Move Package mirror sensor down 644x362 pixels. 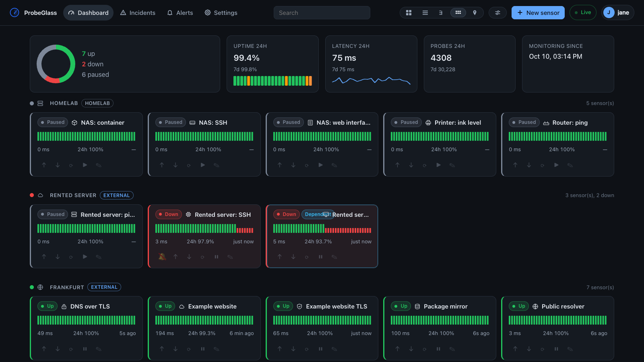click(x=411, y=349)
